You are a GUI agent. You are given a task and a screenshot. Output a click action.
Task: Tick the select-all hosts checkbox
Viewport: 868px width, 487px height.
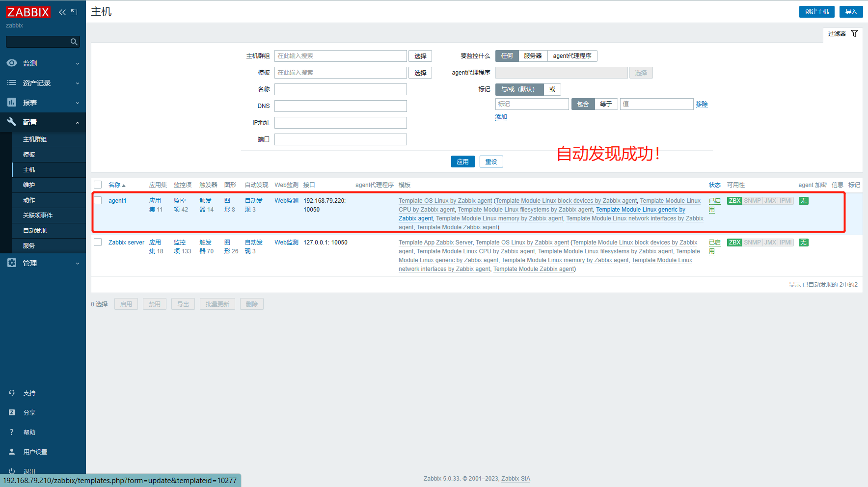point(98,185)
